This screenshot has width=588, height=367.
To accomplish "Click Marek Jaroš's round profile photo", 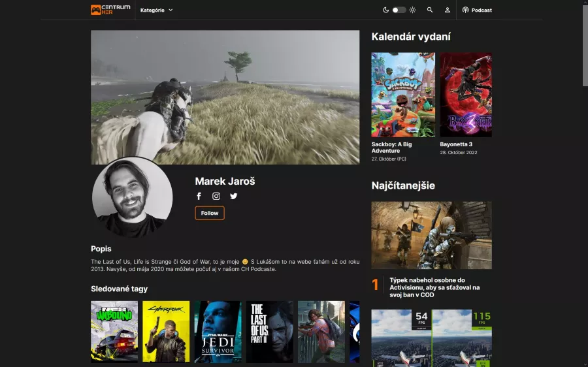I will coord(132,197).
